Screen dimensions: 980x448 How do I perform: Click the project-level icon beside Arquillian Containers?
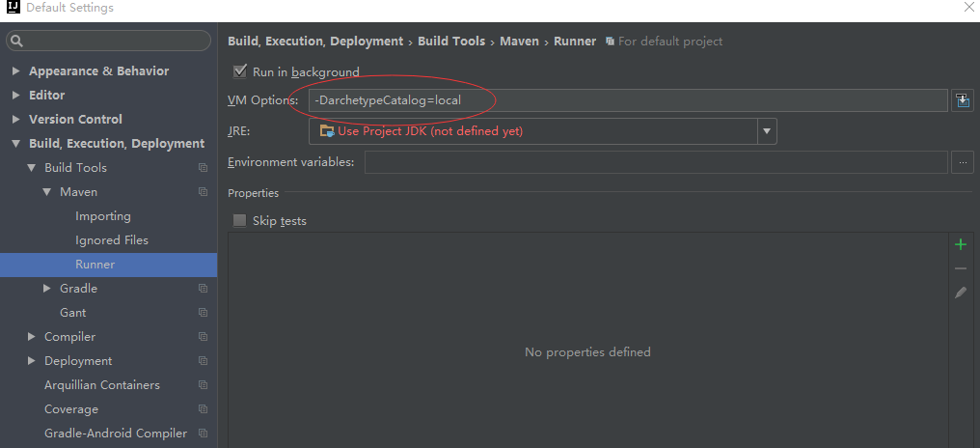point(203,385)
